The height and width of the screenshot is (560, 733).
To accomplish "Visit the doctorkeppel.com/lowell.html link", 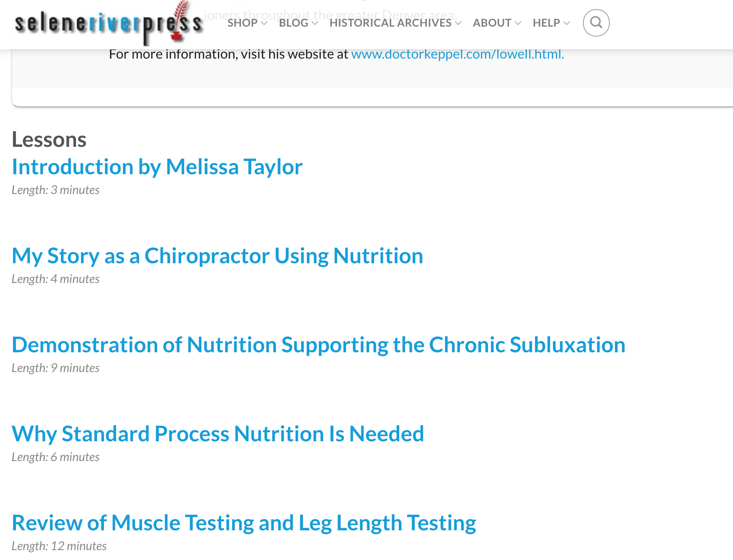I will click(x=457, y=54).
